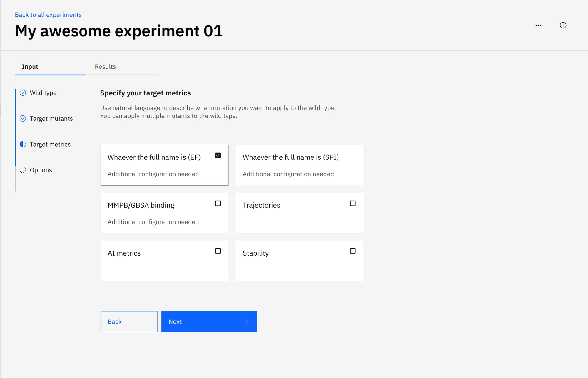Open the three-dot overflow menu

pyautogui.click(x=538, y=25)
